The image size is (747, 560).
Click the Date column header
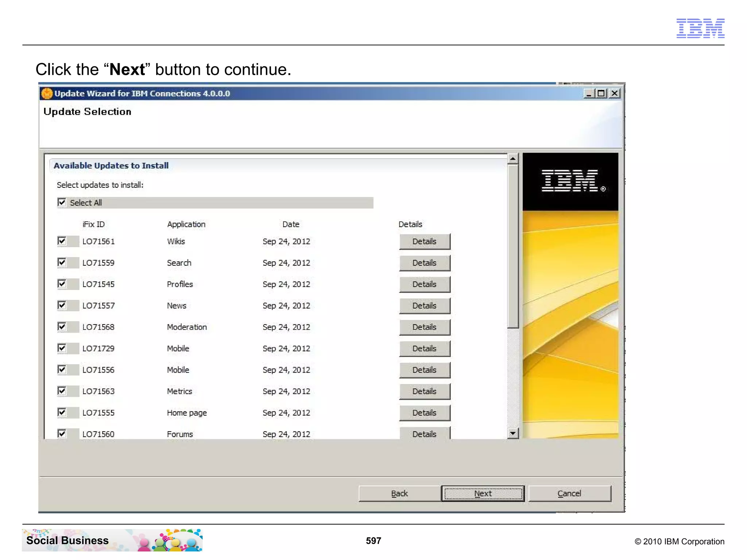[291, 224]
